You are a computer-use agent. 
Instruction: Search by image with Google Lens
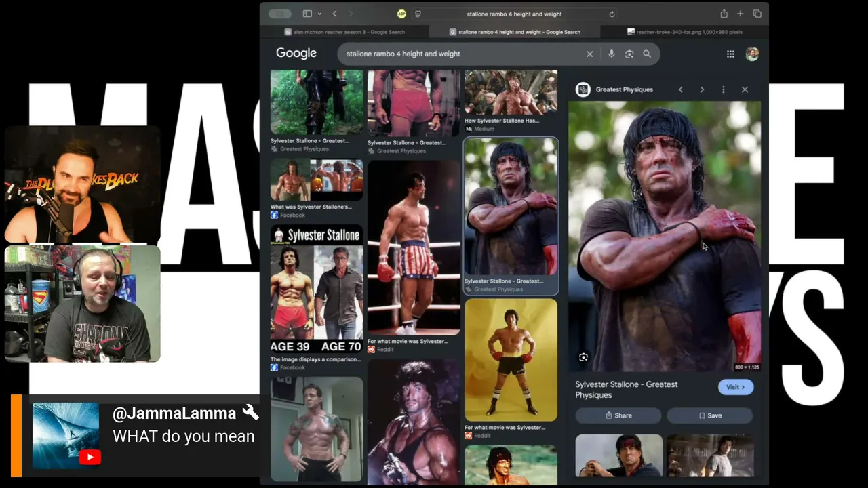click(x=629, y=54)
